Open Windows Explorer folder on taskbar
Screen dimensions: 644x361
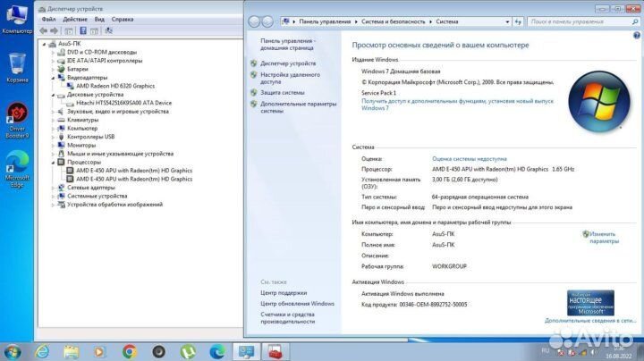coord(71,351)
